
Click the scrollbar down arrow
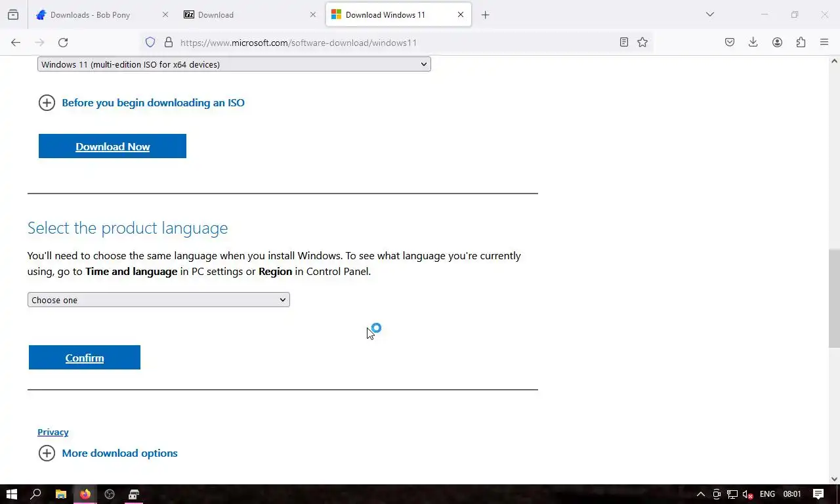click(x=834, y=479)
